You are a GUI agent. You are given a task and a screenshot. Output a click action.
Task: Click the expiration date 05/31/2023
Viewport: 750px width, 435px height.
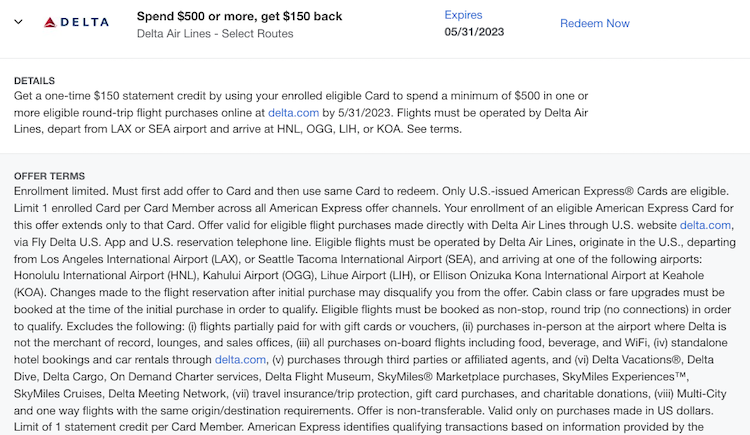pos(475,32)
